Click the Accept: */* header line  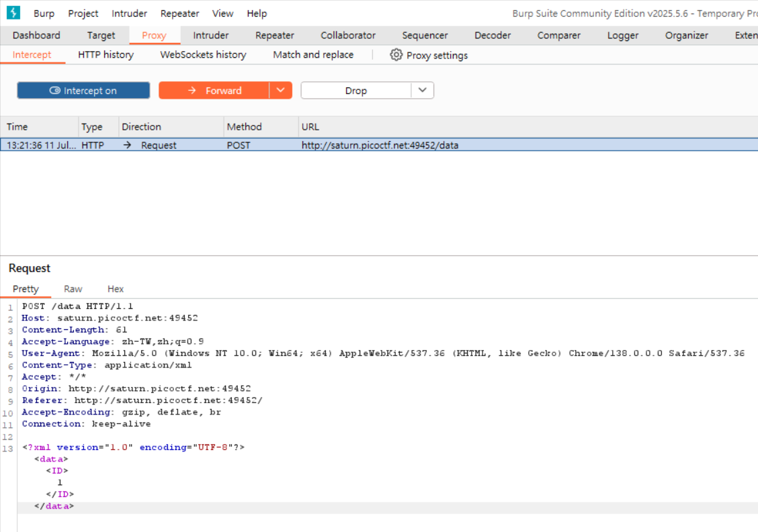[54, 377]
